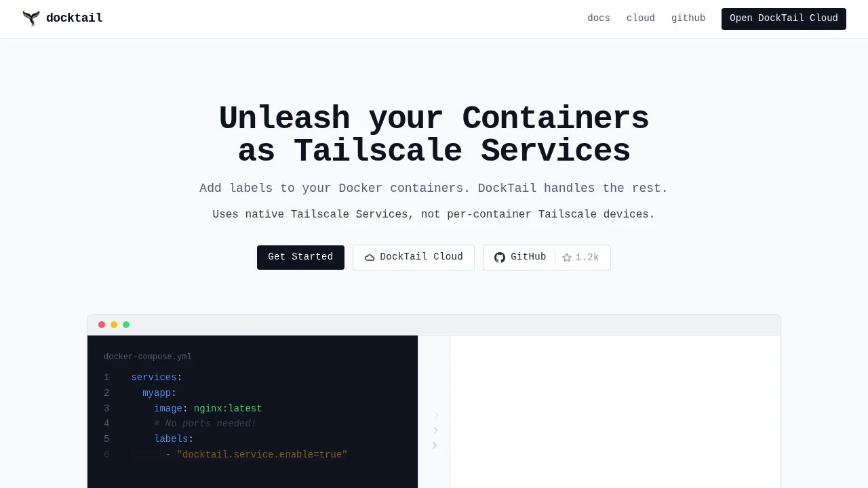The width and height of the screenshot is (868, 488).
Task: Click the red dot in demo window
Action: point(102,325)
